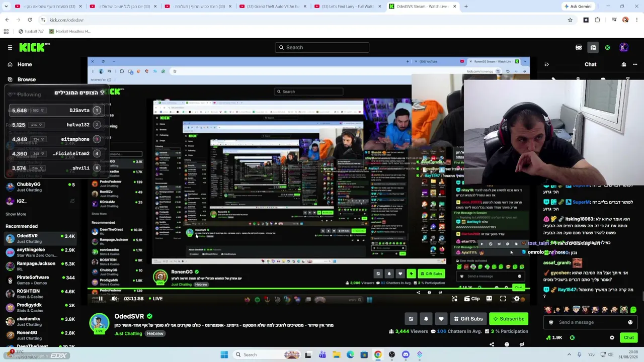Click the Gift Subs button
Screen dimensions: 644x362
pyautogui.click(x=467, y=319)
